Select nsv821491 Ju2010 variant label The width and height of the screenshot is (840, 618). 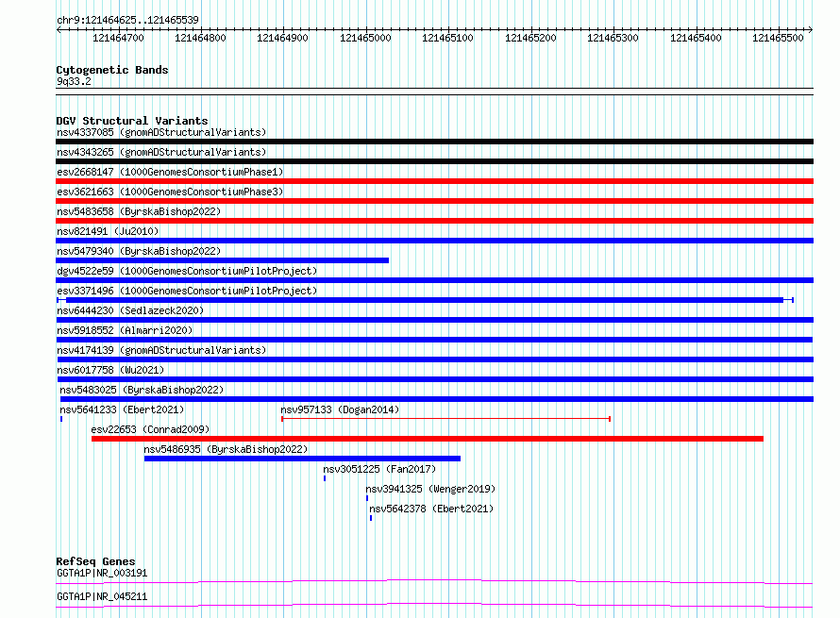pyautogui.click(x=108, y=231)
